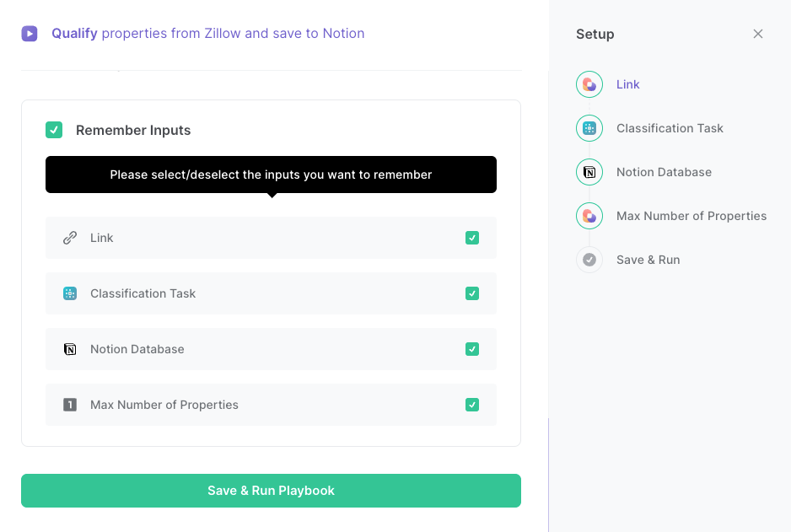Uncheck the Classification Task input checkbox
This screenshot has height=532, width=791.
tap(472, 293)
